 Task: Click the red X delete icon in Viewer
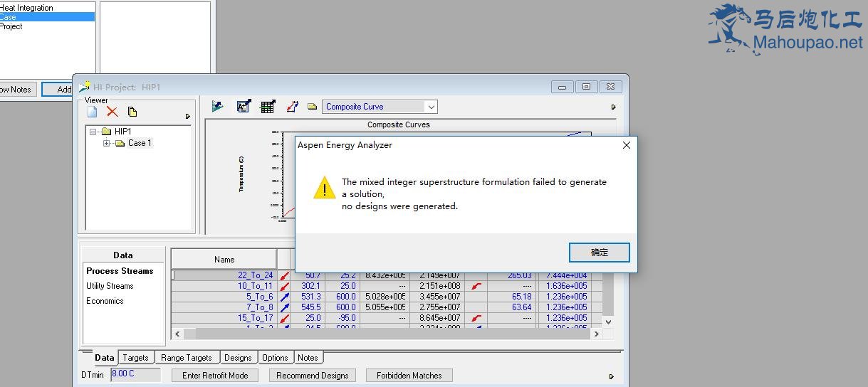tap(112, 112)
